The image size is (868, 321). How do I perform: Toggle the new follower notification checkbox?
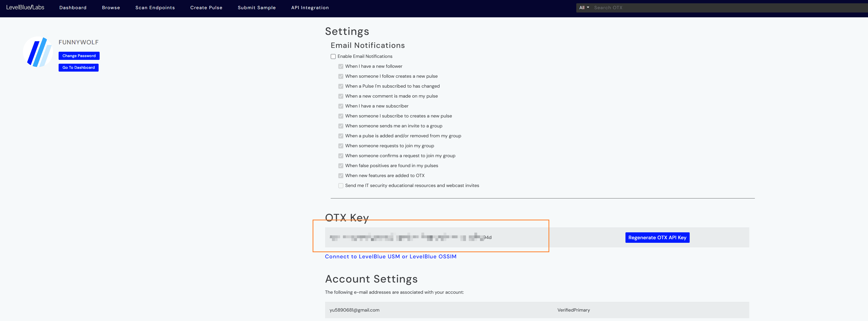coord(341,66)
